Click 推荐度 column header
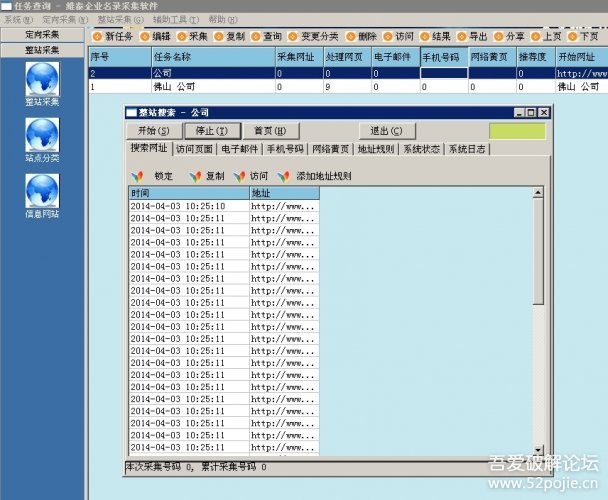 (x=536, y=57)
